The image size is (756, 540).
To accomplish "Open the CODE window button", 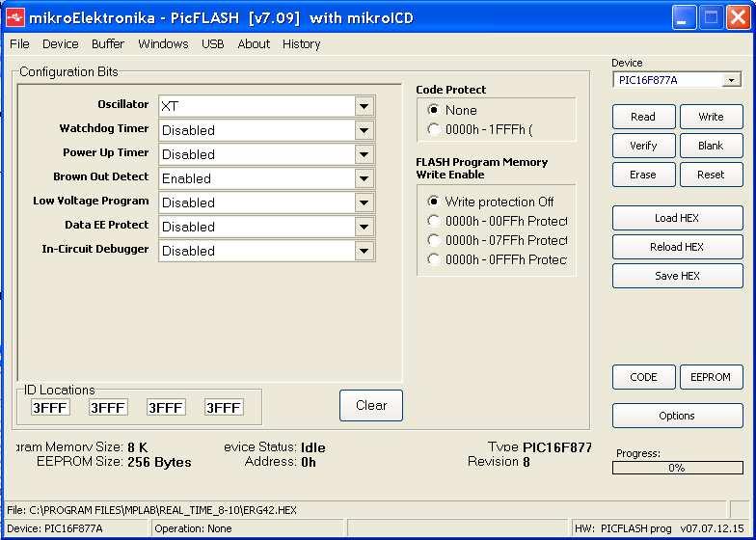I will 644,377.
